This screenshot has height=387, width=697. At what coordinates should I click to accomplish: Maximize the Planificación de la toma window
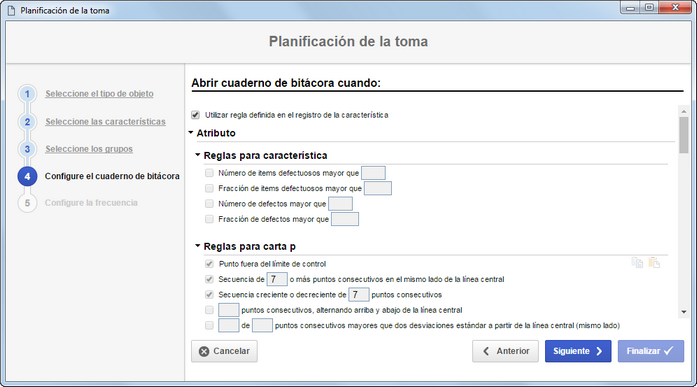[649, 8]
